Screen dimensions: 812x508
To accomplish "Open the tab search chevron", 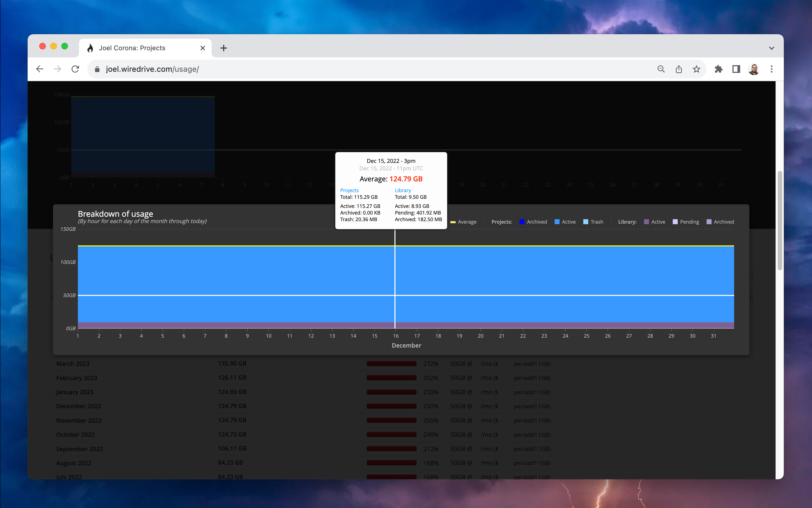I will pyautogui.click(x=771, y=48).
